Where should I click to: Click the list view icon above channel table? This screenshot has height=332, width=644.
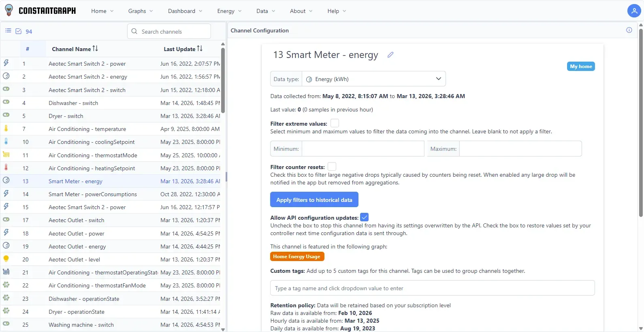8,31
